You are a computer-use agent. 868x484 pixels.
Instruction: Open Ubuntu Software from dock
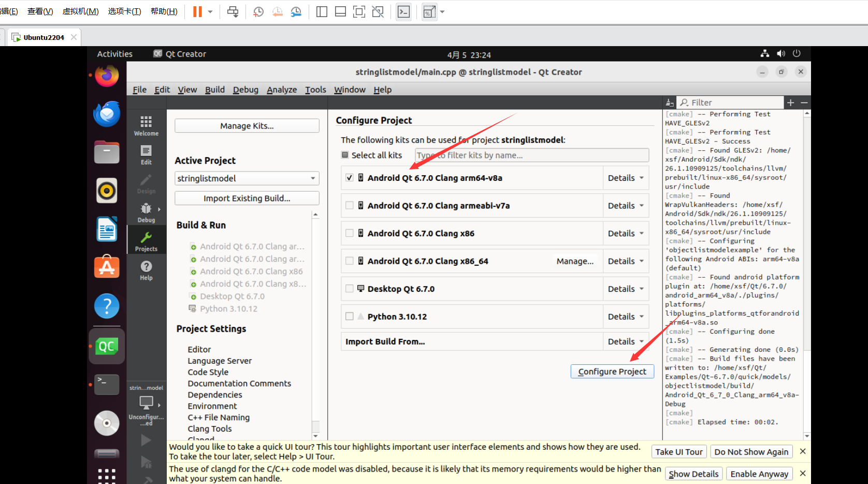tap(107, 267)
